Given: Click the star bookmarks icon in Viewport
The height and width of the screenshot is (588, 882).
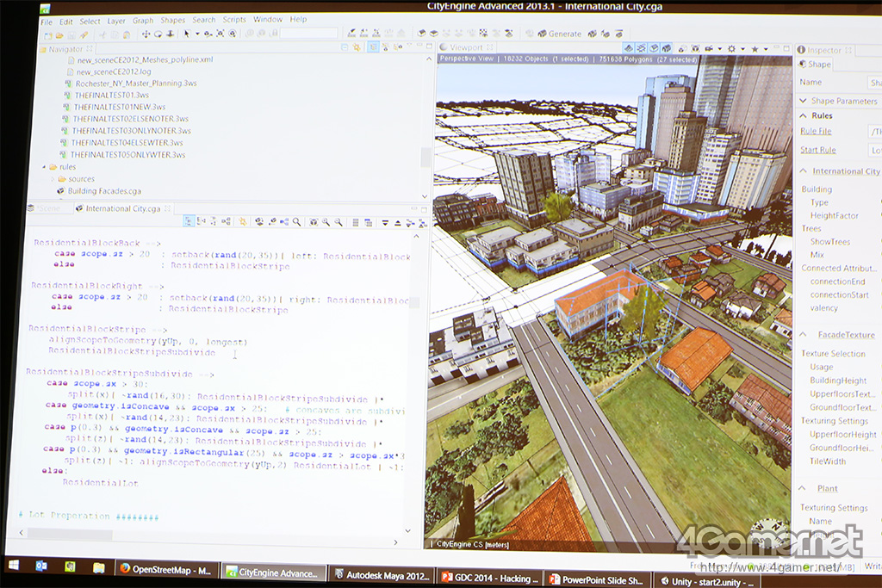Looking at the screenshot, I should 755,49.
